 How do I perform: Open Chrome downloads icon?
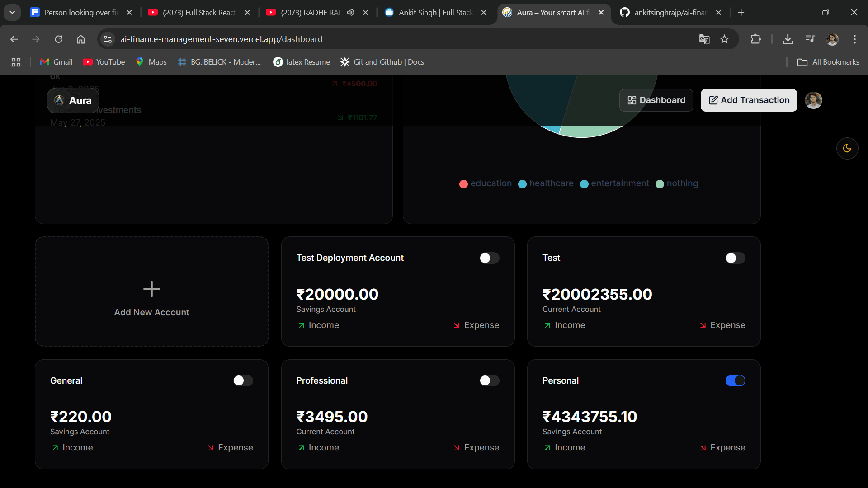coord(788,39)
